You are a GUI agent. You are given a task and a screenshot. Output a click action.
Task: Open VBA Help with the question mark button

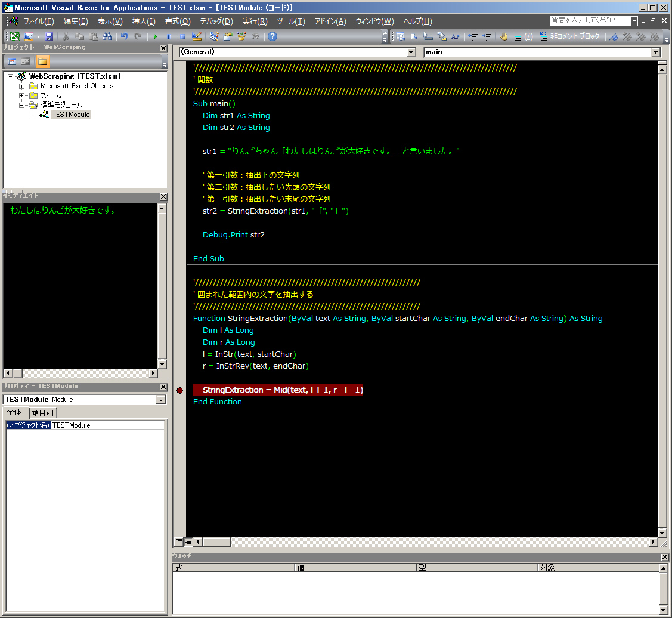coord(272,36)
